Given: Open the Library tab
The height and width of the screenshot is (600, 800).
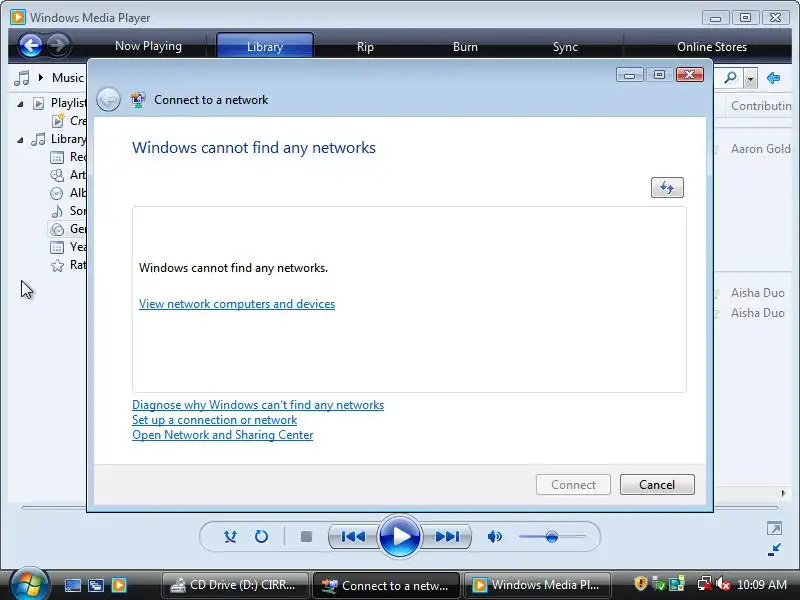Looking at the screenshot, I should tap(264, 46).
